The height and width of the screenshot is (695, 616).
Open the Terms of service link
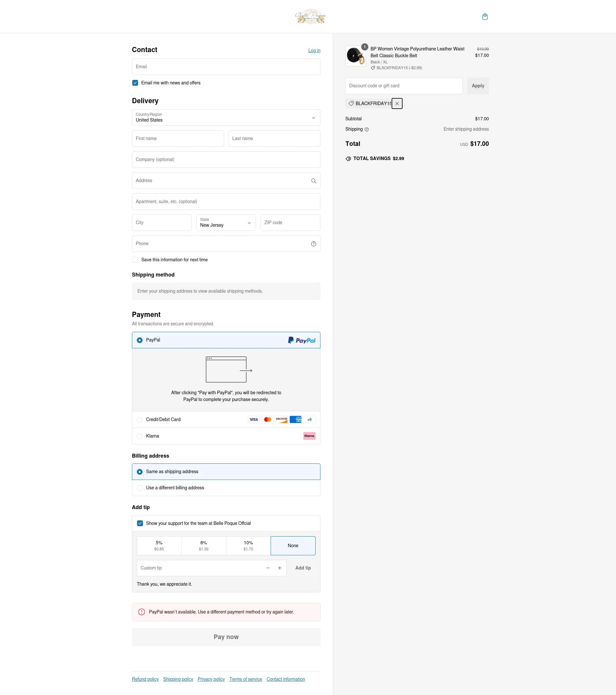[x=246, y=679]
